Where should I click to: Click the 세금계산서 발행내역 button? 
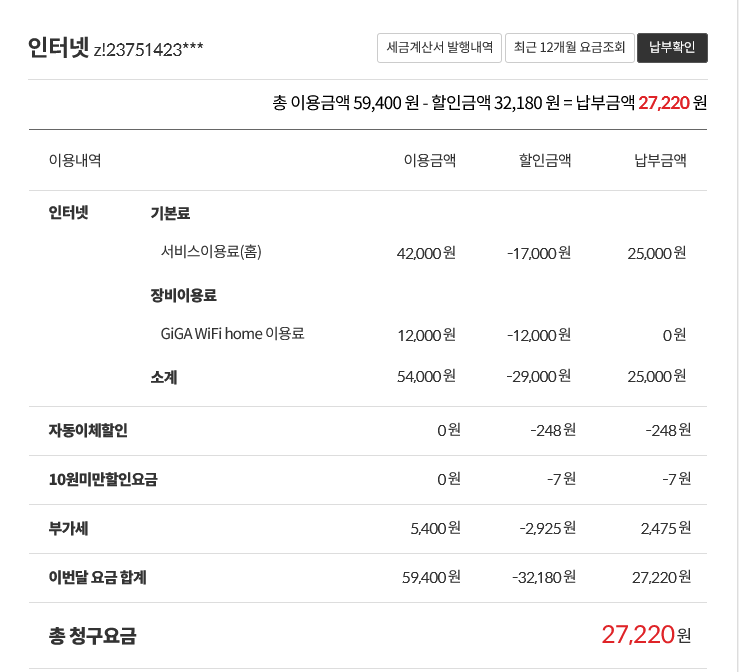pos(439,48)
